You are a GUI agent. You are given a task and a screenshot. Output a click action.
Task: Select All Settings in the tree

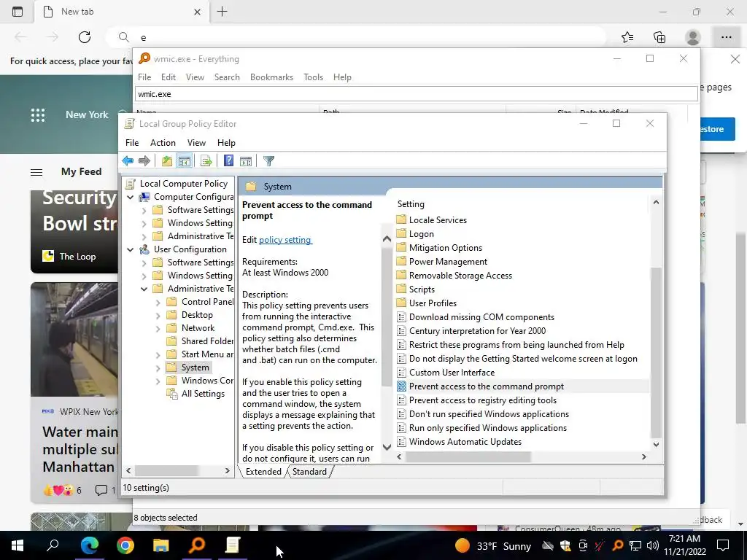click(203, 394)
